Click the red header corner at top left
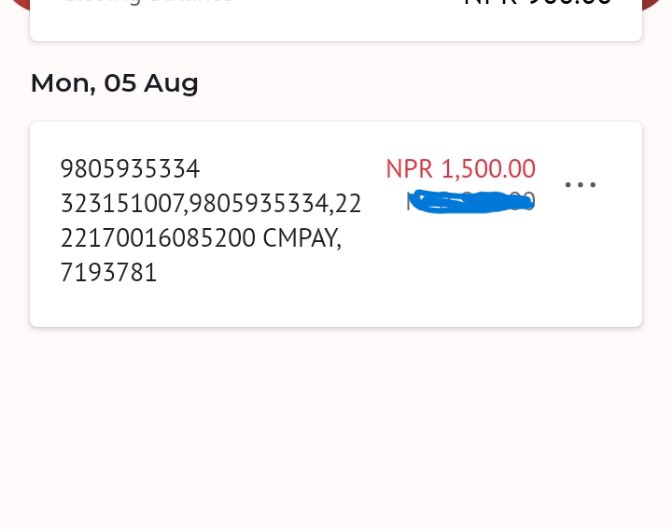 [19, 4]
